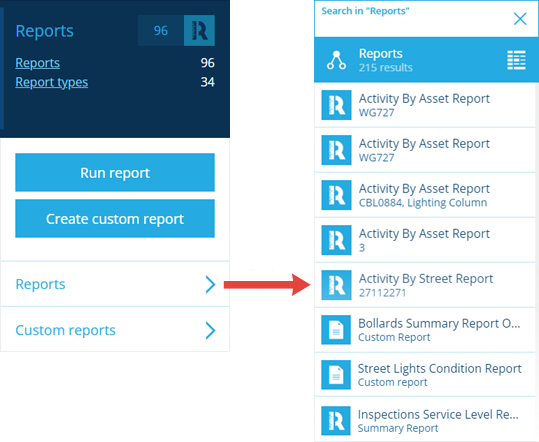
Task: Click the Run report button
Action: [x=115, y=173]
